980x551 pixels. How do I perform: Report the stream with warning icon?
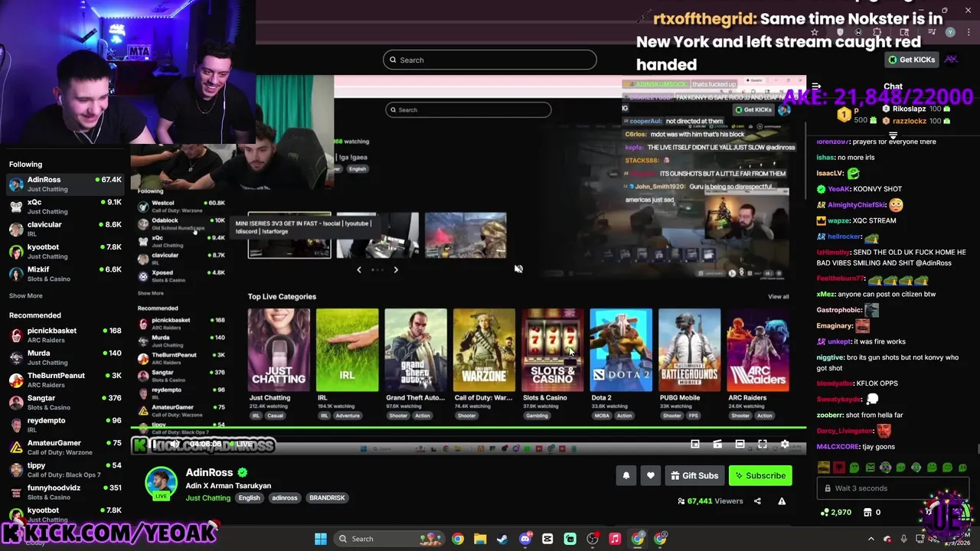[x=782, y=501]
